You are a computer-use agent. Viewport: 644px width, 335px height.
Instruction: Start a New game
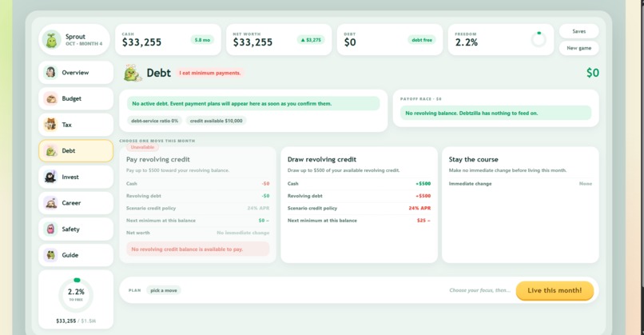point(578,48)
